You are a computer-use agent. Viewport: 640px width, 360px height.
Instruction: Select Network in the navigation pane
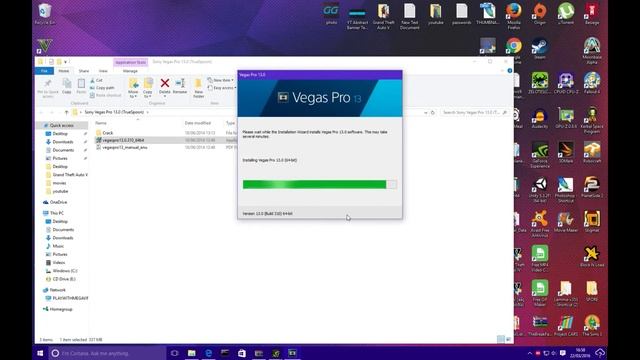54,290
